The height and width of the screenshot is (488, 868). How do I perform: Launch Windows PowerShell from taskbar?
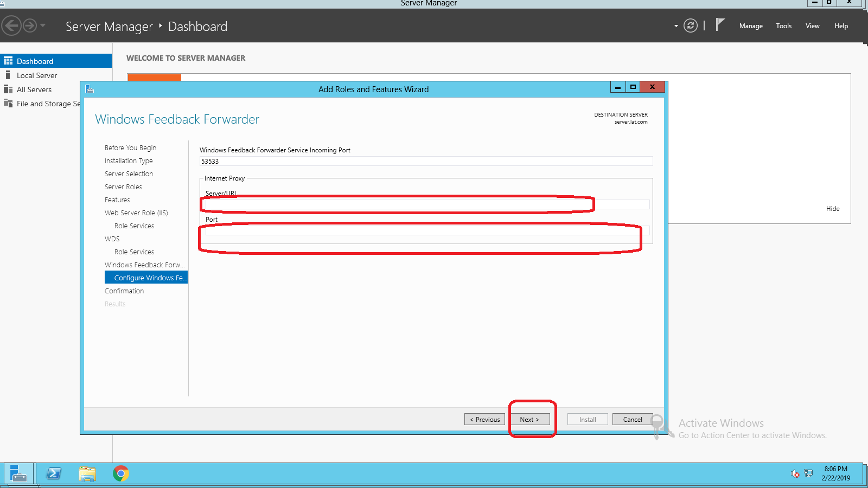pos(54,474)
